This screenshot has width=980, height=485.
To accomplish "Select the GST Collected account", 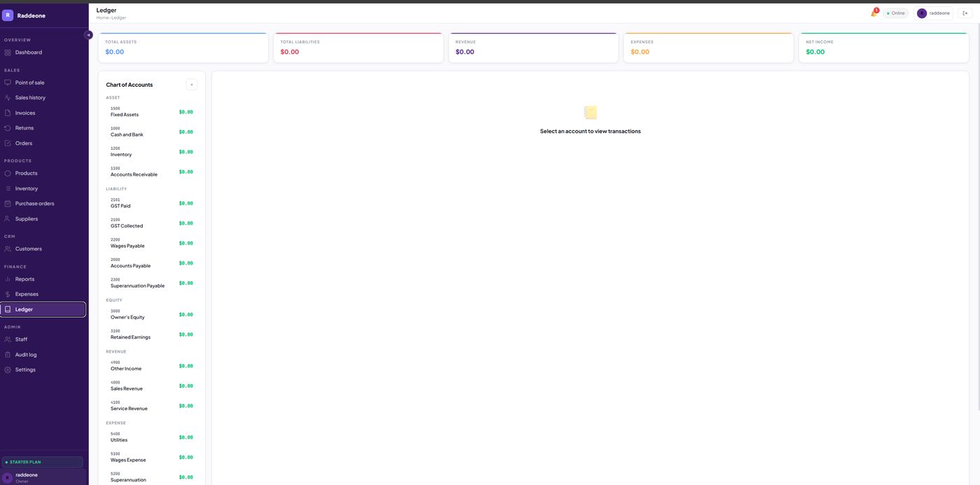I will (152, 223).
